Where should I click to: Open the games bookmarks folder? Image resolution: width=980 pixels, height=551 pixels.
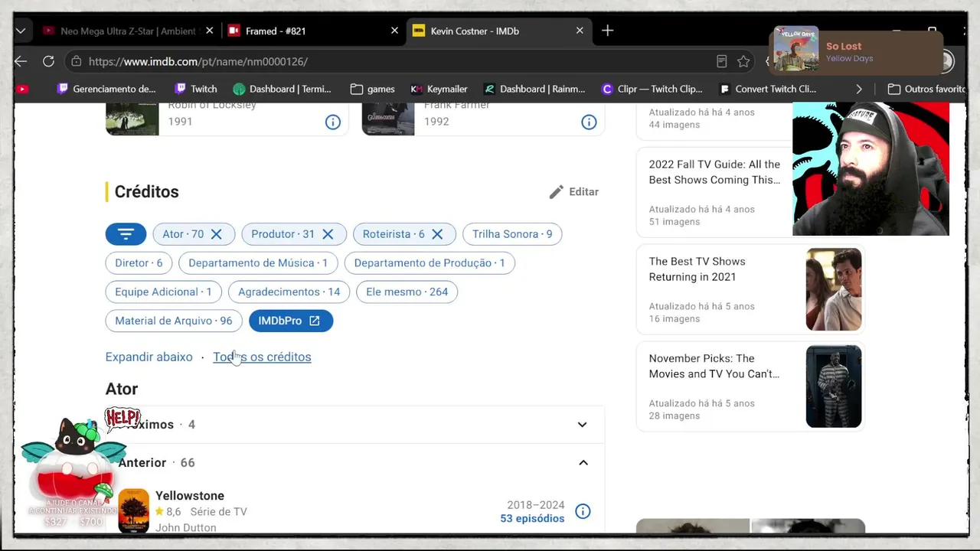click(x=372, y=89)
